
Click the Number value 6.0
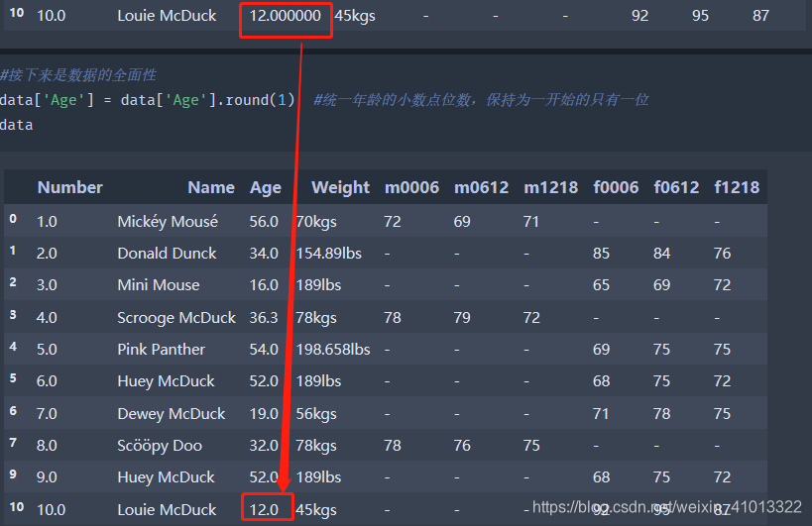click(x=47, y=381)
